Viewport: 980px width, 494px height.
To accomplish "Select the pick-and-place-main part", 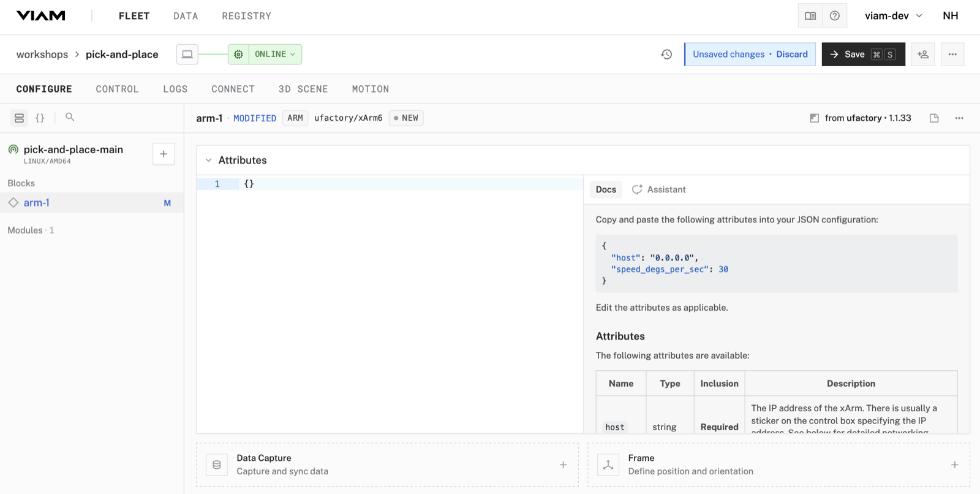I will click(x=73, y=150).
